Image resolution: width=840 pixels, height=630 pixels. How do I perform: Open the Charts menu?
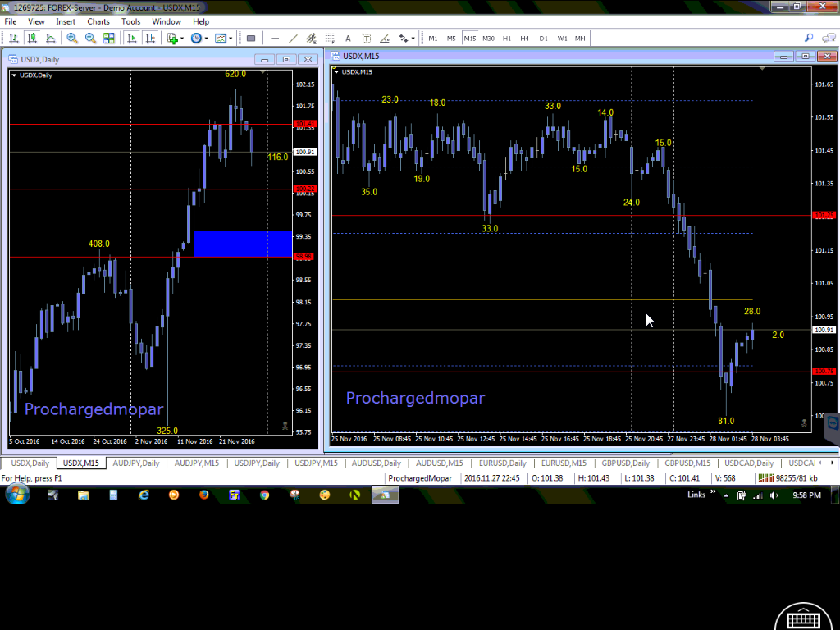(98, 21)
